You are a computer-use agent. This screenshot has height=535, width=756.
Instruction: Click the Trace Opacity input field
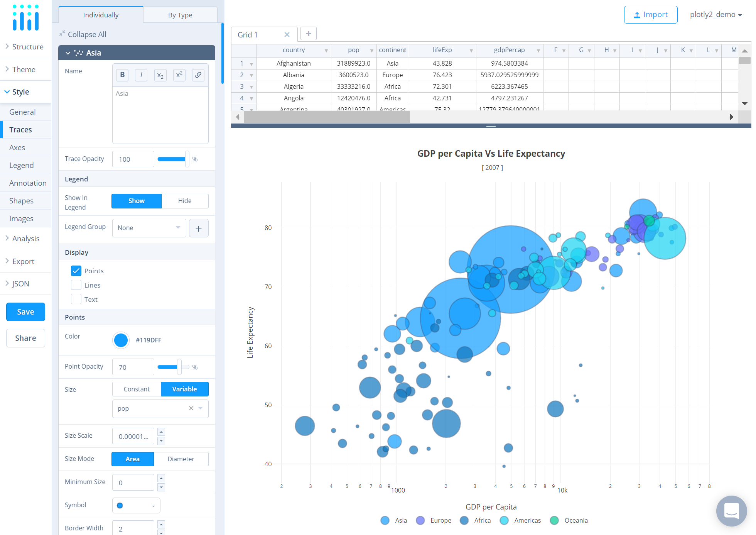coord(133,159)
